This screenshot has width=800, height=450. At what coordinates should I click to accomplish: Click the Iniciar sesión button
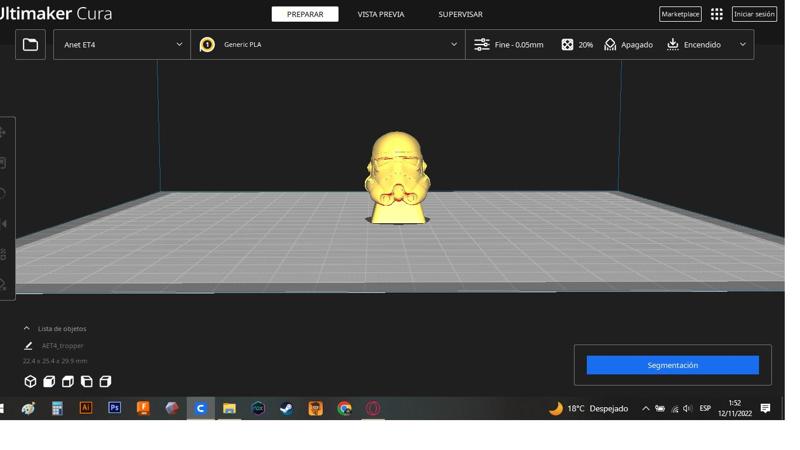754,14
